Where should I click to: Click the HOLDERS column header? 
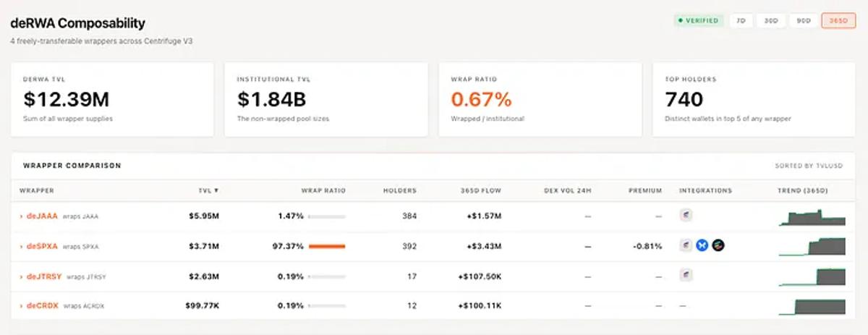400,191
